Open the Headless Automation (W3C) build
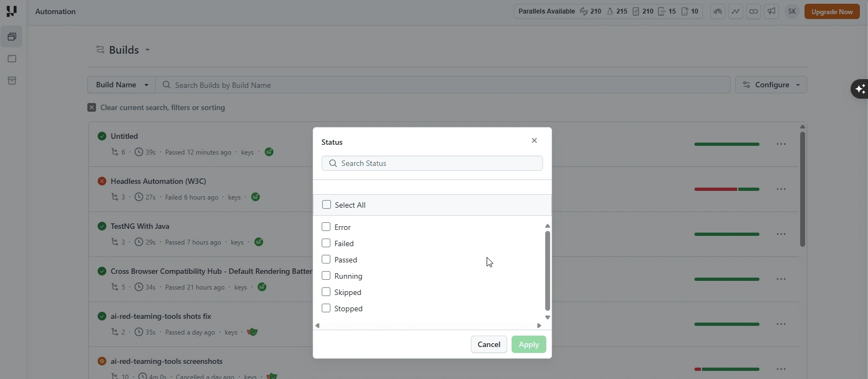This screenshot has height=379, width=868. [158, 181]
